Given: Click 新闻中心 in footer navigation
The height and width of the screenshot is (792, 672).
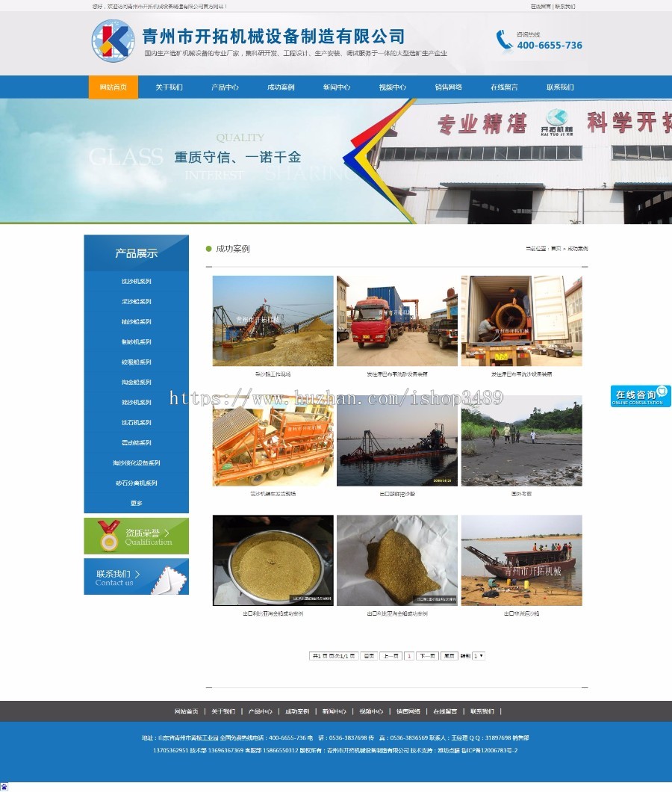Looking at the screenshot, I should point(335,711).
